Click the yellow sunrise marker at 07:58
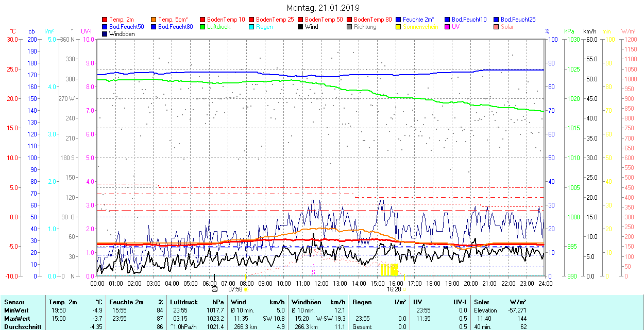 (x=246, y=289)
